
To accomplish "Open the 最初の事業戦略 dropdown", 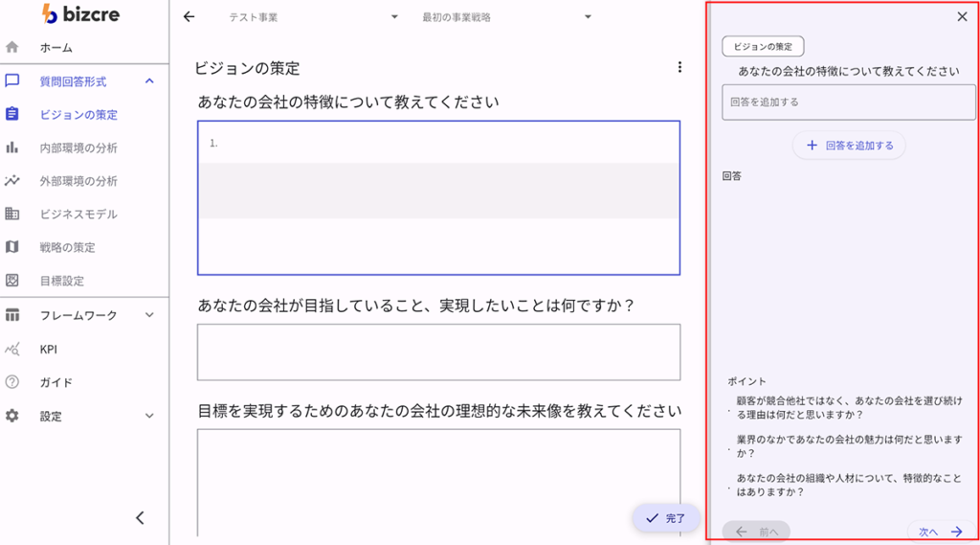I will (506, 17).
